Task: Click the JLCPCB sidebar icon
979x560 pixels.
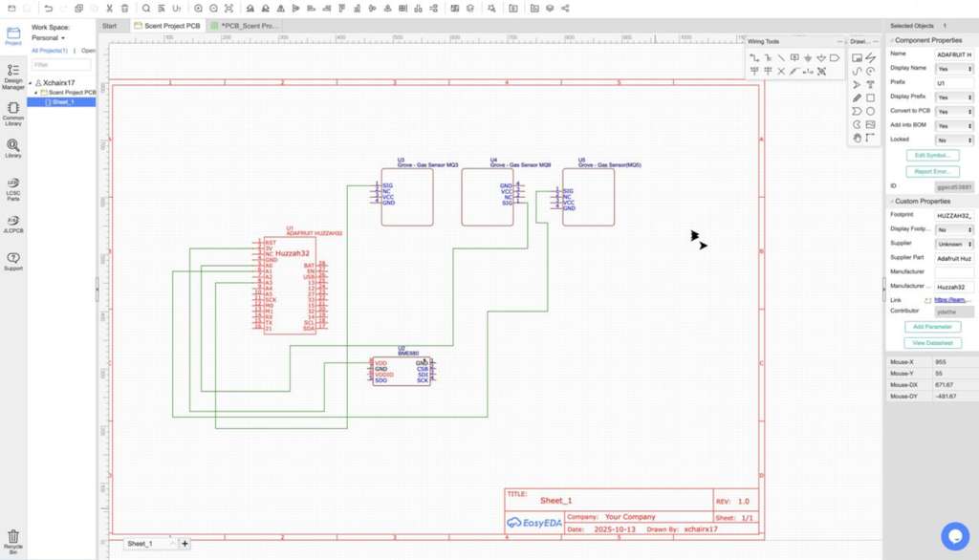Action: click(x=13, y=224)
